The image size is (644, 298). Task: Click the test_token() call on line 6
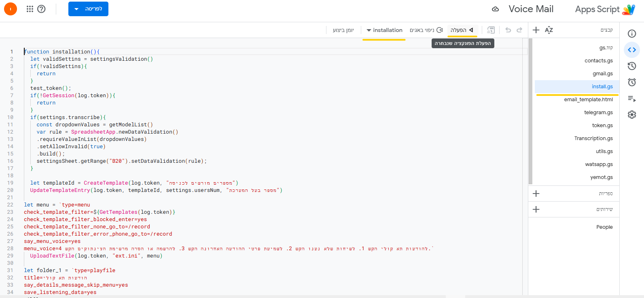pyautogui.click(x=51, y=88)
